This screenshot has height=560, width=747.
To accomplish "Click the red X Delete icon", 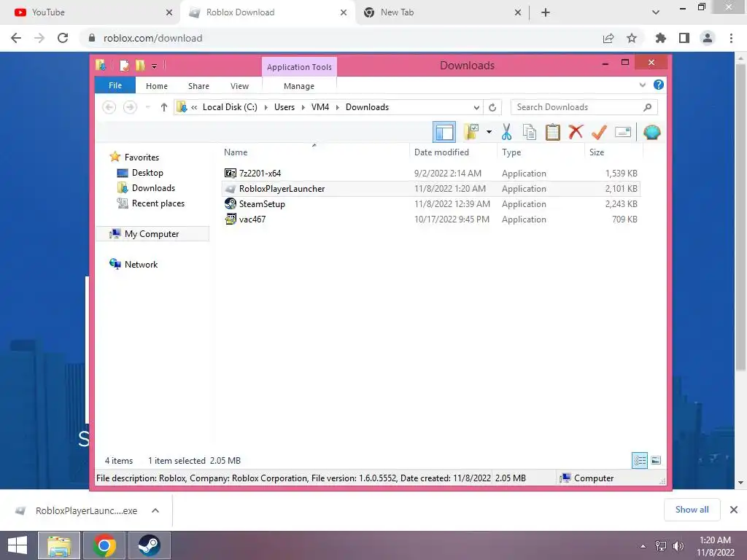I will (576, 131).
